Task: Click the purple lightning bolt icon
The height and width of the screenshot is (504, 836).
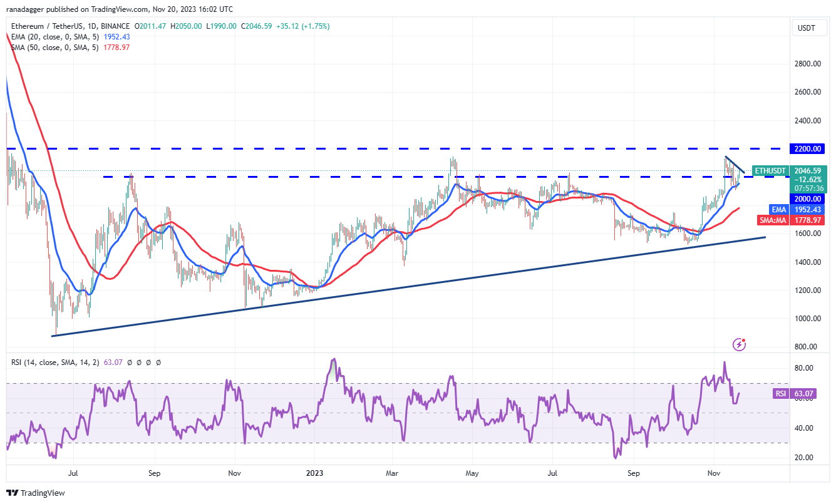Action: [x=740, y=344]
